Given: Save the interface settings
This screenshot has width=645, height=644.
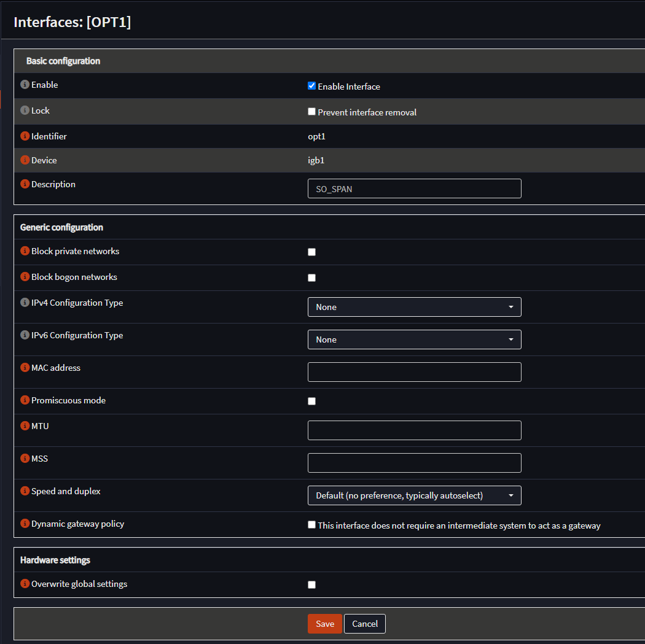Looking at the screenshot, I should pyautogui.click(x=324, y=624).
